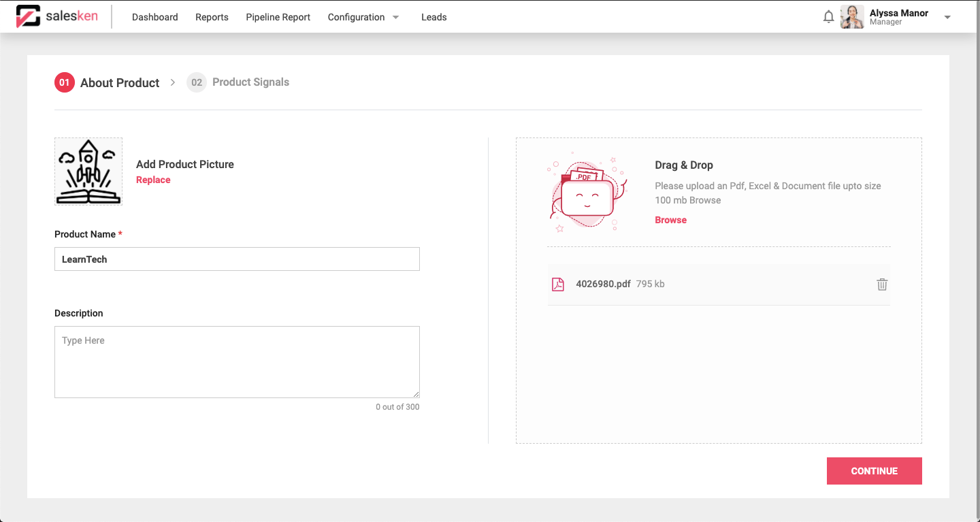The image size is (980, 522).
Task: Click the Drag & Drop folder illustration
Action: [x=586, y=194]
